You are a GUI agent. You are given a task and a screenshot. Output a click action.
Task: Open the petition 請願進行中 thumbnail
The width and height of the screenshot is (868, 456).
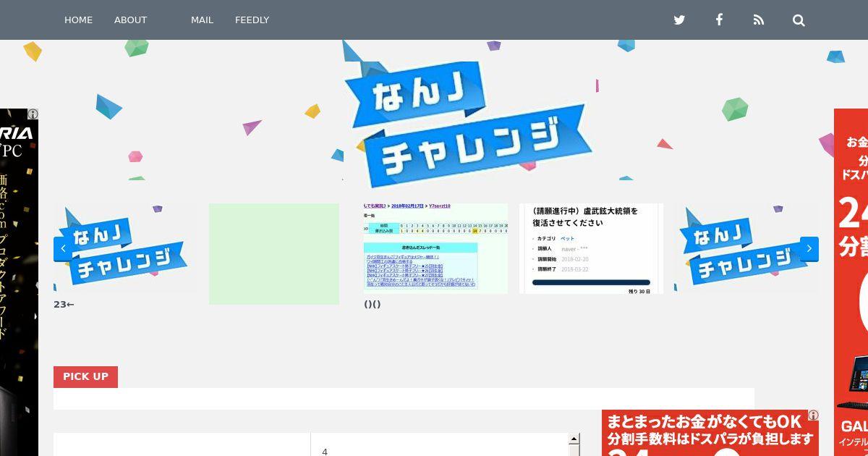[591, 248]
